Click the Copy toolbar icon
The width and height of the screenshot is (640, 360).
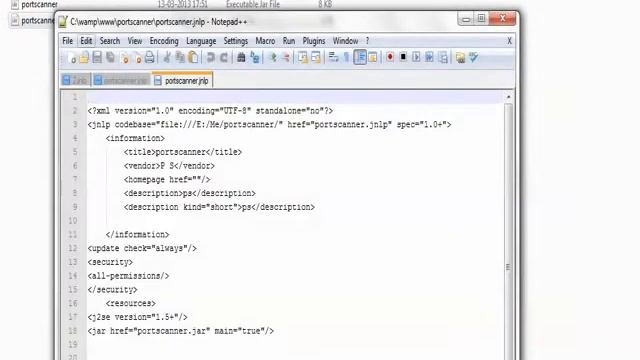(180, 58)
